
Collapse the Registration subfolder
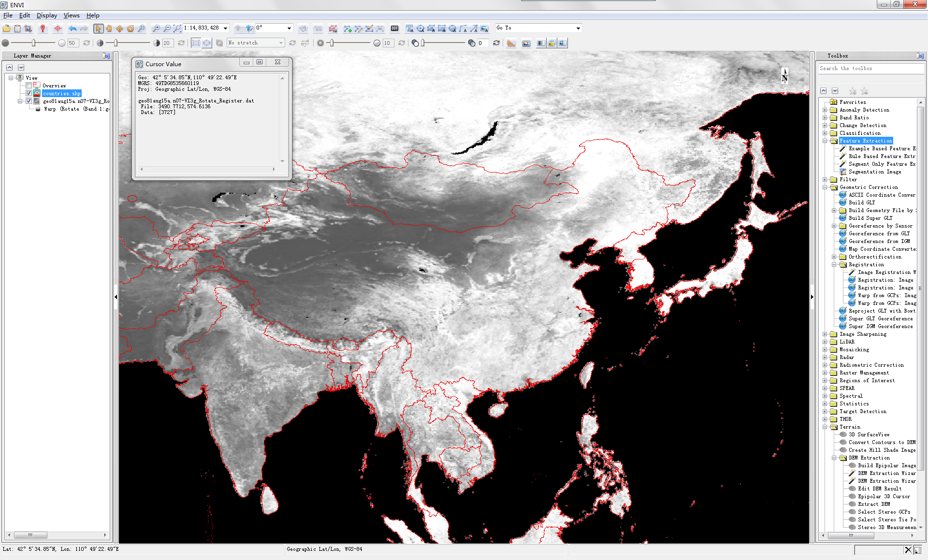(x=834, y=265)
